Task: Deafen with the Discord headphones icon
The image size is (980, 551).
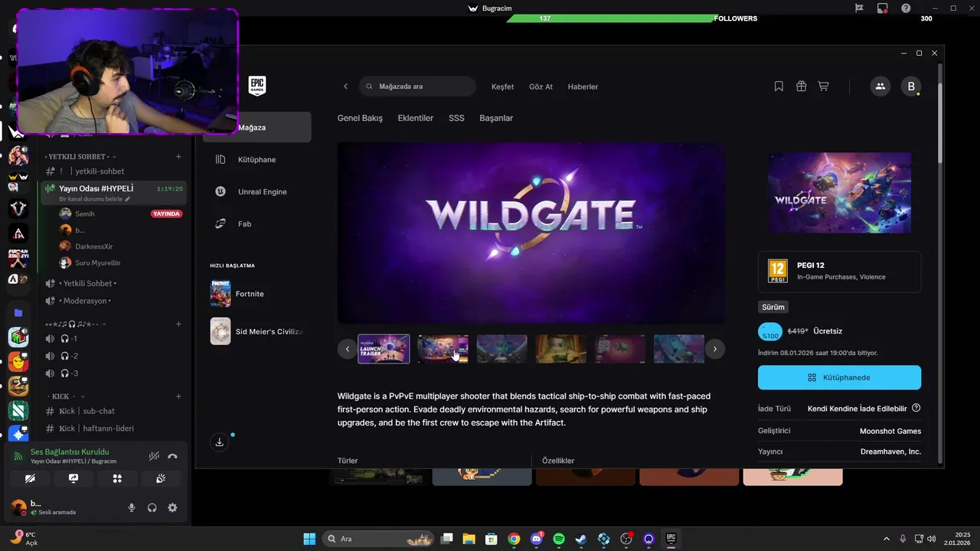Action: click(152, 507)
